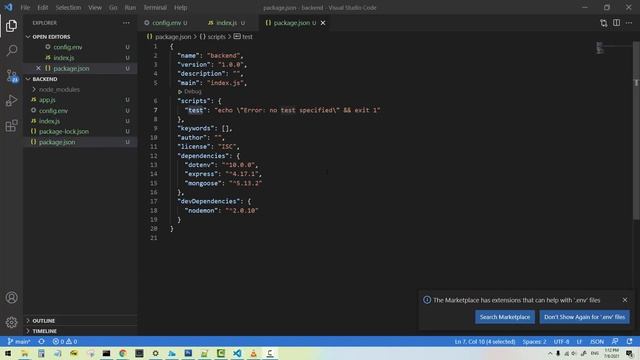Open the Edit menu
640x360 pixels.
42,7
